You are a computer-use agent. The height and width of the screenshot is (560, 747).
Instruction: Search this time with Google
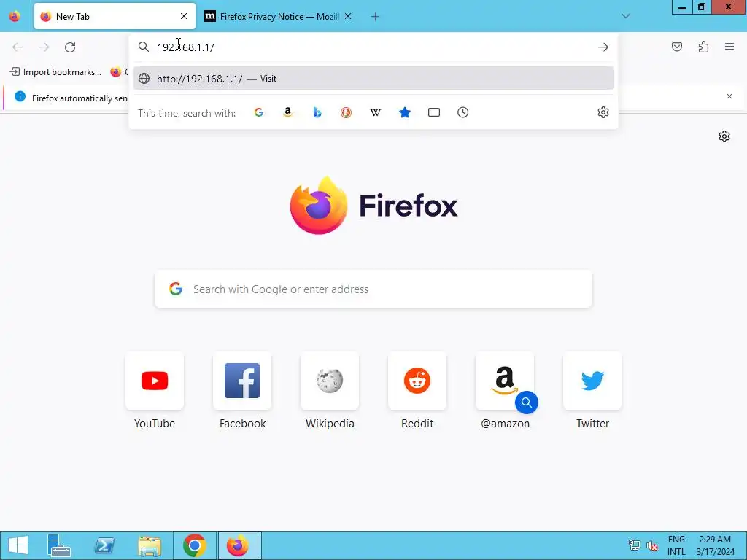click(259, 112)
